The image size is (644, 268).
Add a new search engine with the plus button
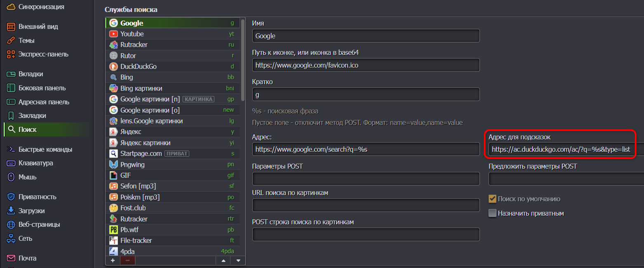[113, 261]
